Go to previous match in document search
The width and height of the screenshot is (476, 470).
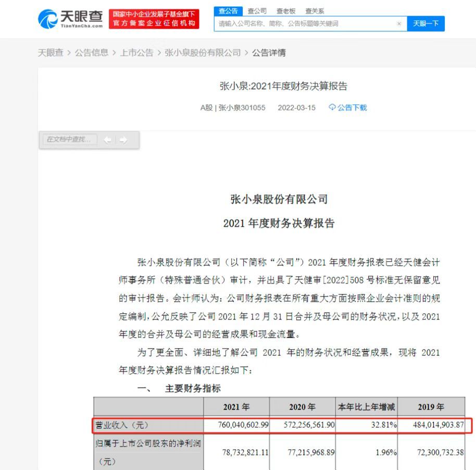point(107,140)
